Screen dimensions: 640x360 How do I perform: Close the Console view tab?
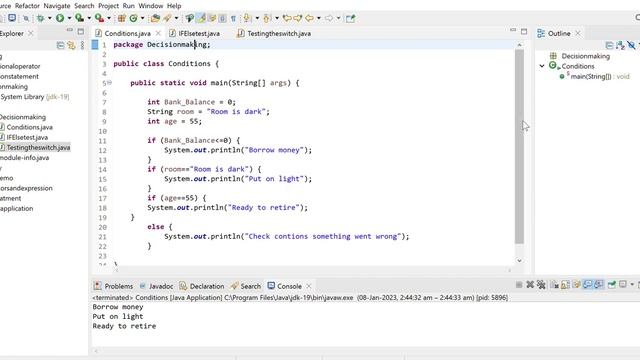coord(309,286)
